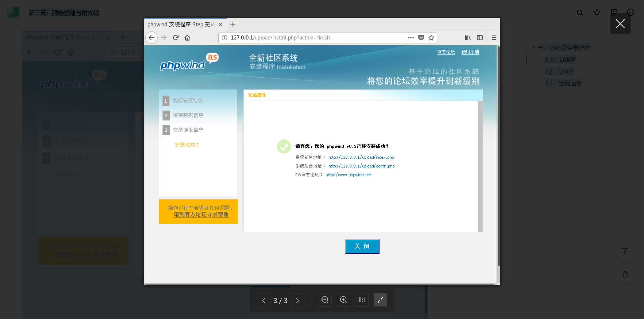The width and height of the screenshot is (644, 319).
Task: Click the home icon in the previewed browser
Action: click(x=187, y=38)
